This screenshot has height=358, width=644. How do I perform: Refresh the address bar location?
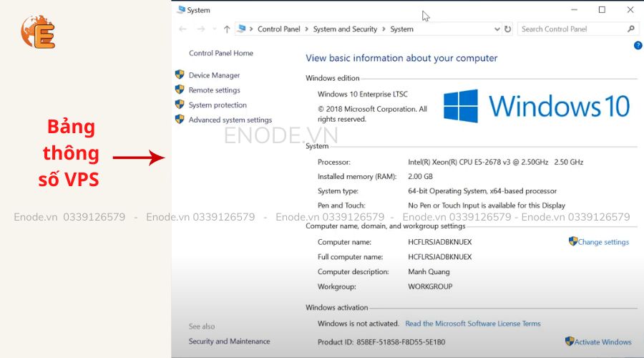point(508,29)
